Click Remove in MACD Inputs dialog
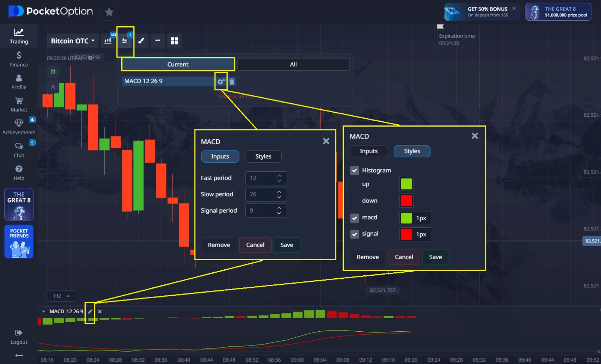The image size is (601, 364). tap(219, 245)
